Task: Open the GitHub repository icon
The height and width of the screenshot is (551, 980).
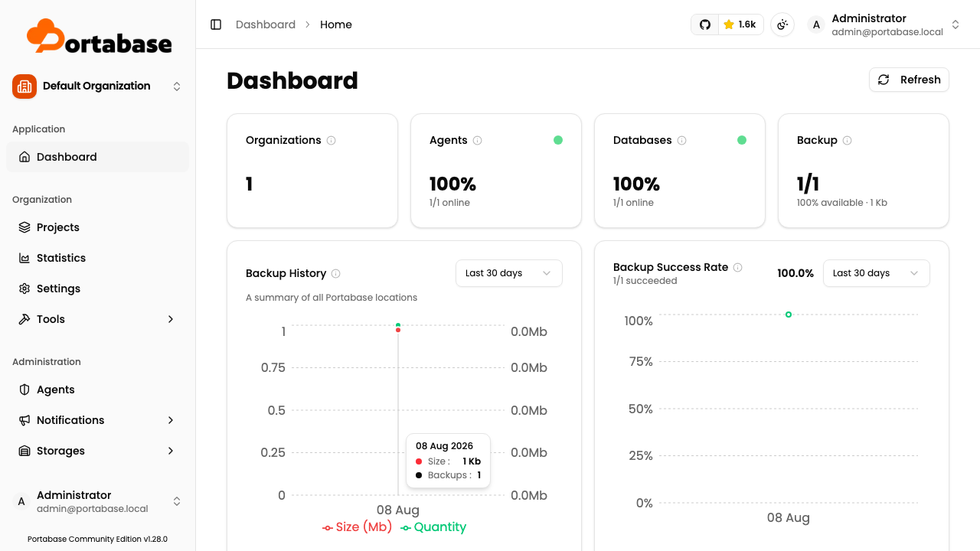Action: (x=705, y=24)
